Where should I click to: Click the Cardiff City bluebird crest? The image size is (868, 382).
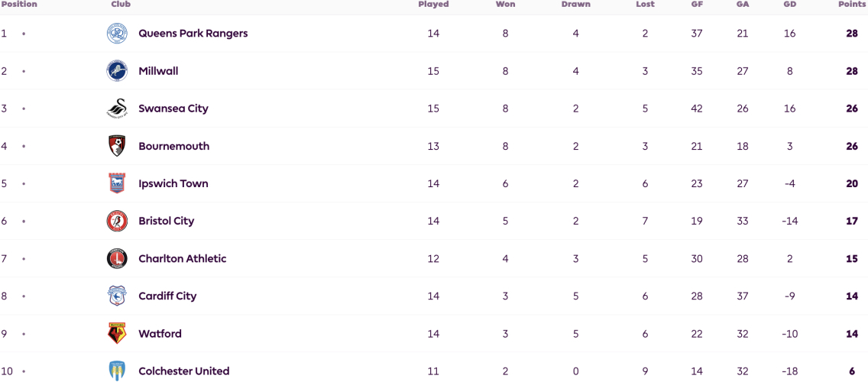click(x=117, y=296)
